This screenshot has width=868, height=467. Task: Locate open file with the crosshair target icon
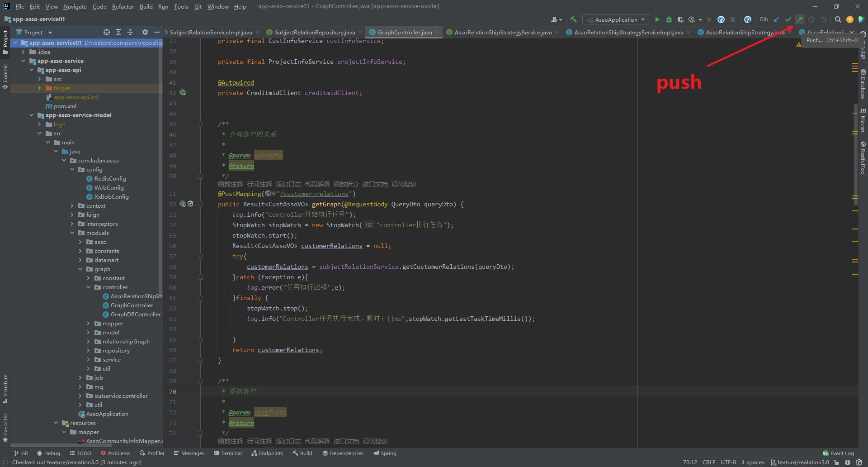[107, 32]
